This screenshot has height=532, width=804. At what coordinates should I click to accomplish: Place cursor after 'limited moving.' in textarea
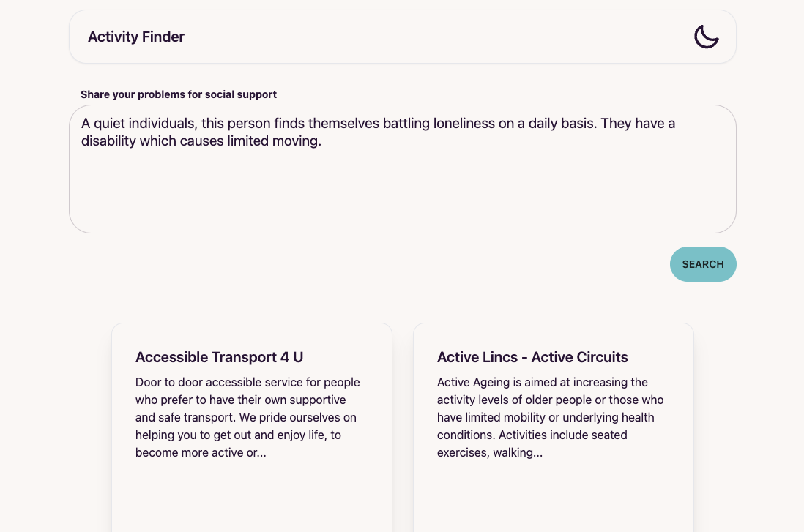point(322,141)
